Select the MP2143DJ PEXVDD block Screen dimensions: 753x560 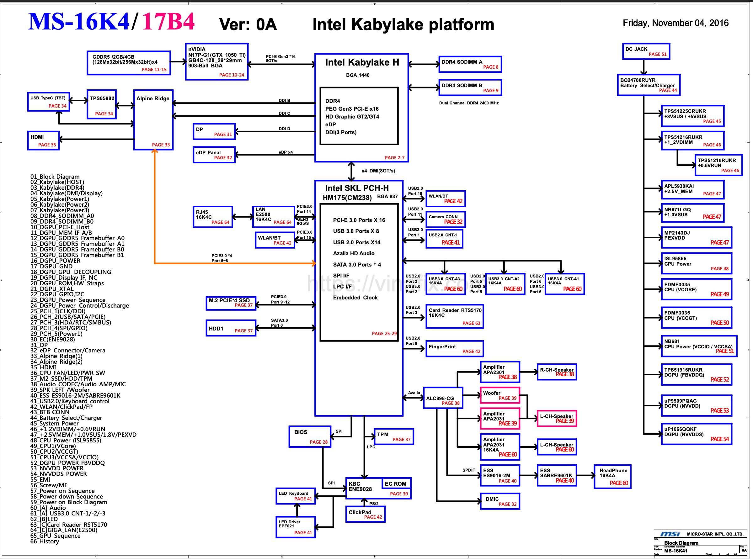[x=697, y=238]
